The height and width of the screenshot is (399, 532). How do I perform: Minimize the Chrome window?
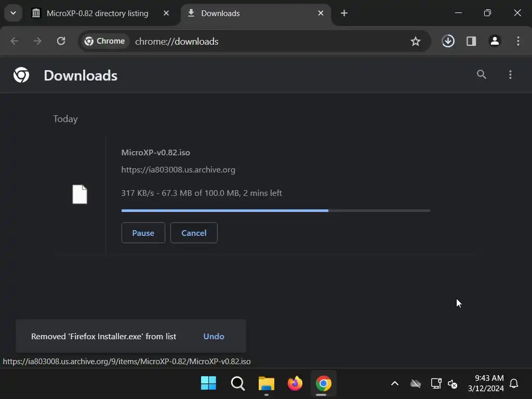point(458,13)
